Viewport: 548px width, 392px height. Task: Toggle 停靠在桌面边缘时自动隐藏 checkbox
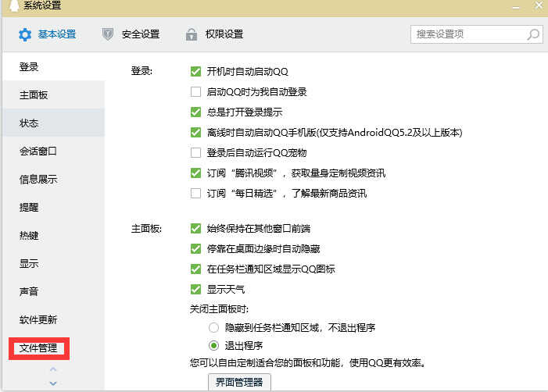pyautogui.click(x=195, y=249)
